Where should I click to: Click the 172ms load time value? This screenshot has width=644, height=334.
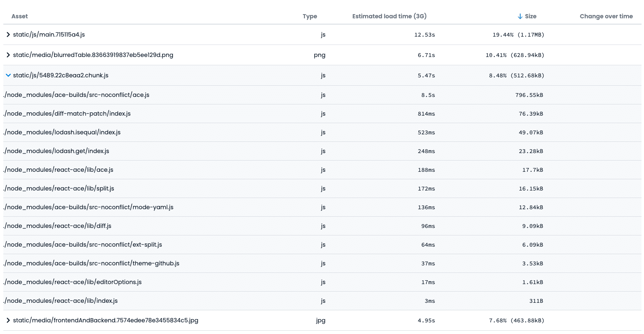click(426, 188)
